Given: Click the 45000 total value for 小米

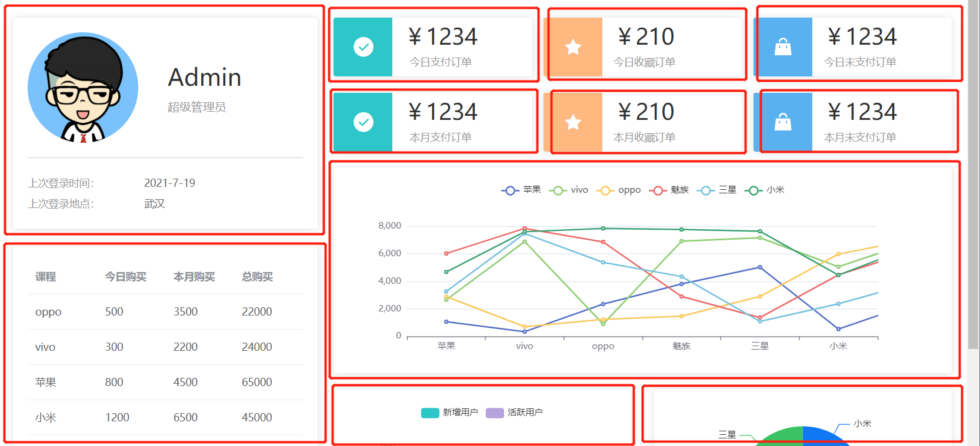Looking at the screenshot, I should [x=257, y=418].
